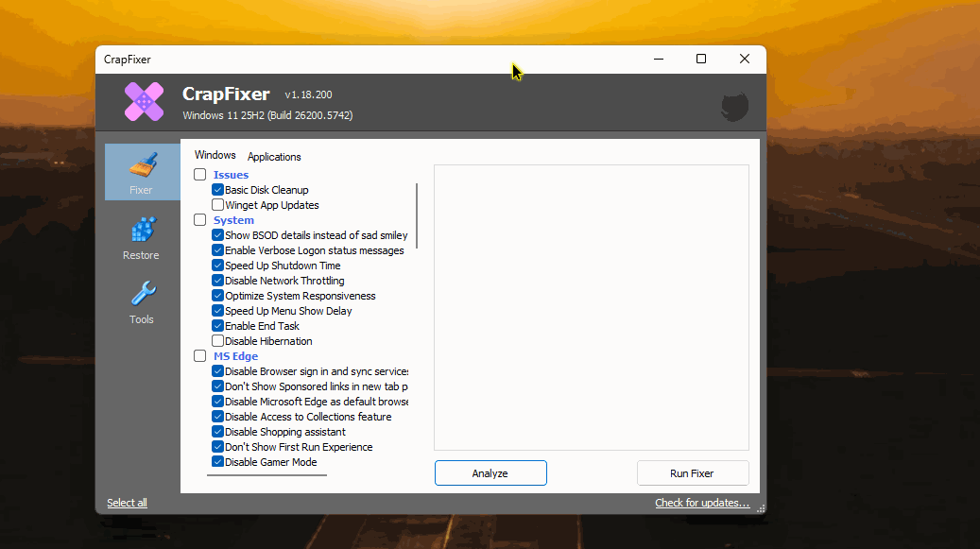
Task: Click the System category label
Action: 233,220
